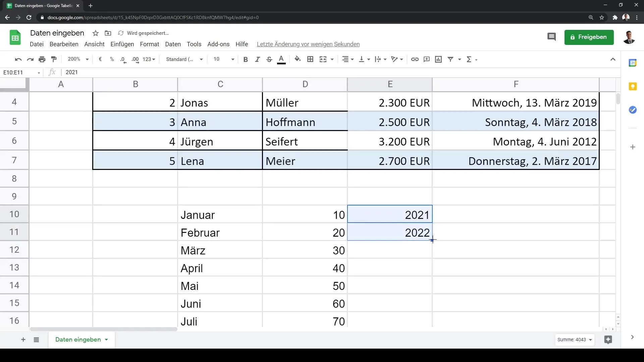Open the Summe: 4043 dropdown
This screenshot has height=362, width=644.
(575, 340)
